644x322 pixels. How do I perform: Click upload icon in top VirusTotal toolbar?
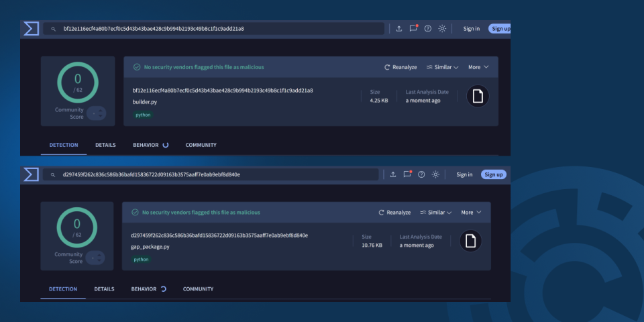(x=398, y=29)
